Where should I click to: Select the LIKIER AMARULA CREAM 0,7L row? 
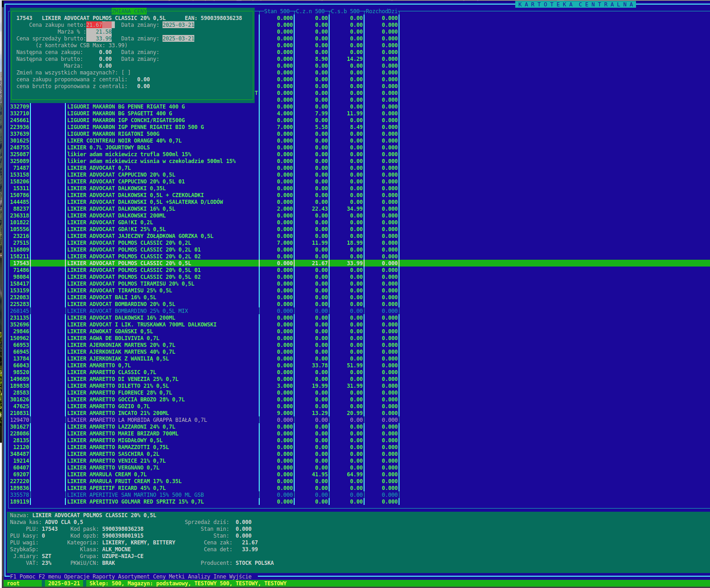(107, 474)
